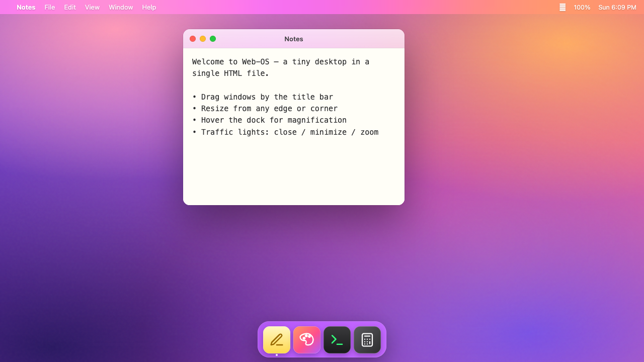Open the Terminal app in the dock
644x362 pixels.
click(337, 340)
